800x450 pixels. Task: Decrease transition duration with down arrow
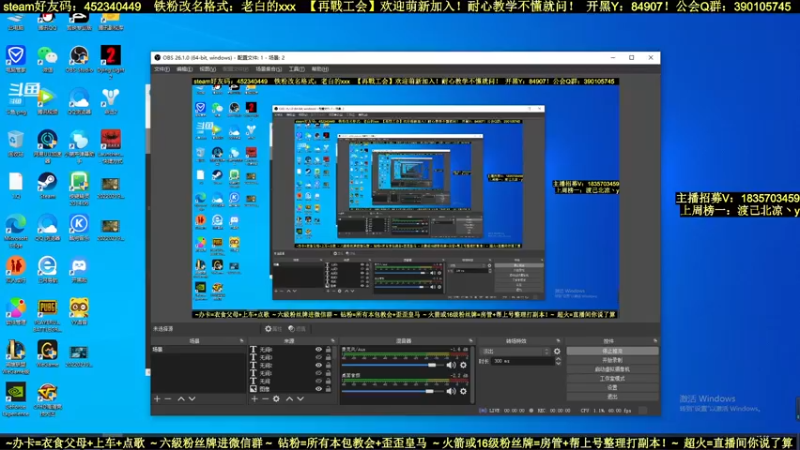coord(558,363)
